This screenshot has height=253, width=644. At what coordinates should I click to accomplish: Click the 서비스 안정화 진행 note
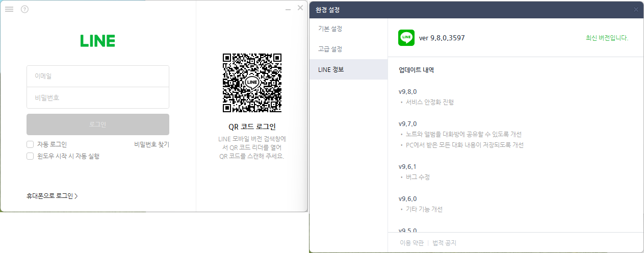[430, 102]
